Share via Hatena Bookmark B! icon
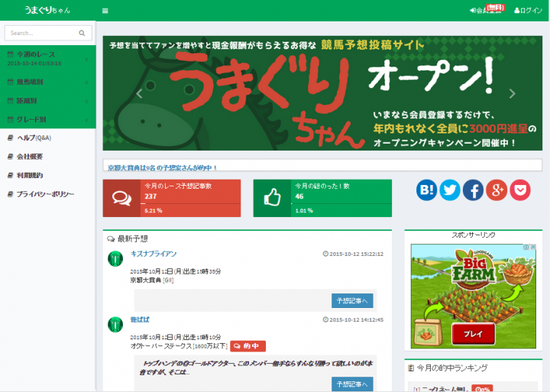The width and height of the screenshot is (550, 392). 426,190
